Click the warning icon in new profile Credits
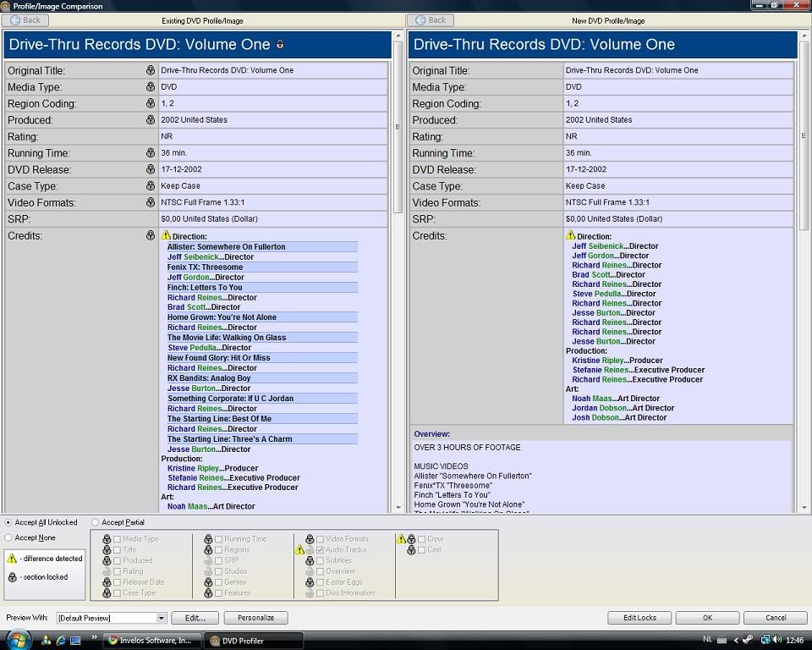The width and height of the screenshot is (812, 650). (x=571, y=235)
